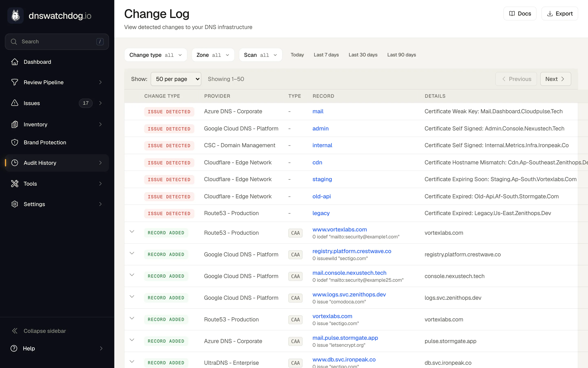Select the Last 90 days range
Screen dimensions: 588x368
tap(401, 55)
